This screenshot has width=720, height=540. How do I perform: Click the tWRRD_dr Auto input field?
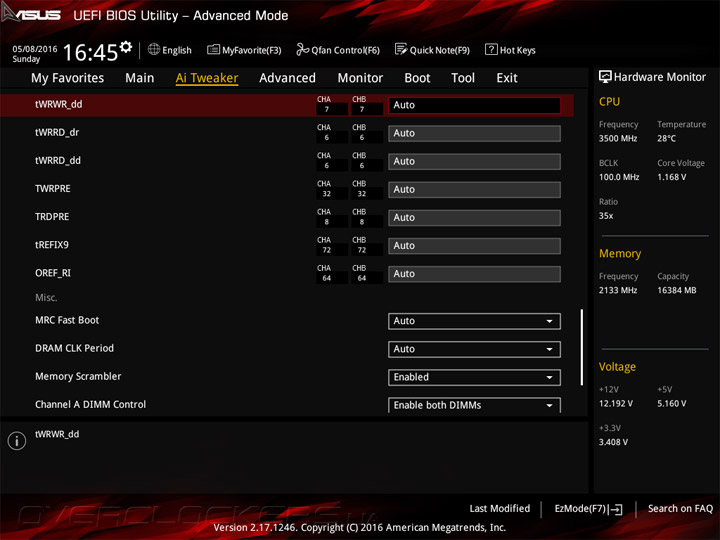[474, 133]
